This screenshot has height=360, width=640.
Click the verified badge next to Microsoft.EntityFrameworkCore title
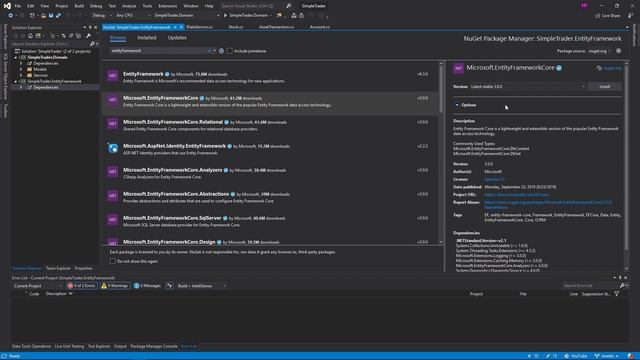pyautogui.click(x=559, y=68)
